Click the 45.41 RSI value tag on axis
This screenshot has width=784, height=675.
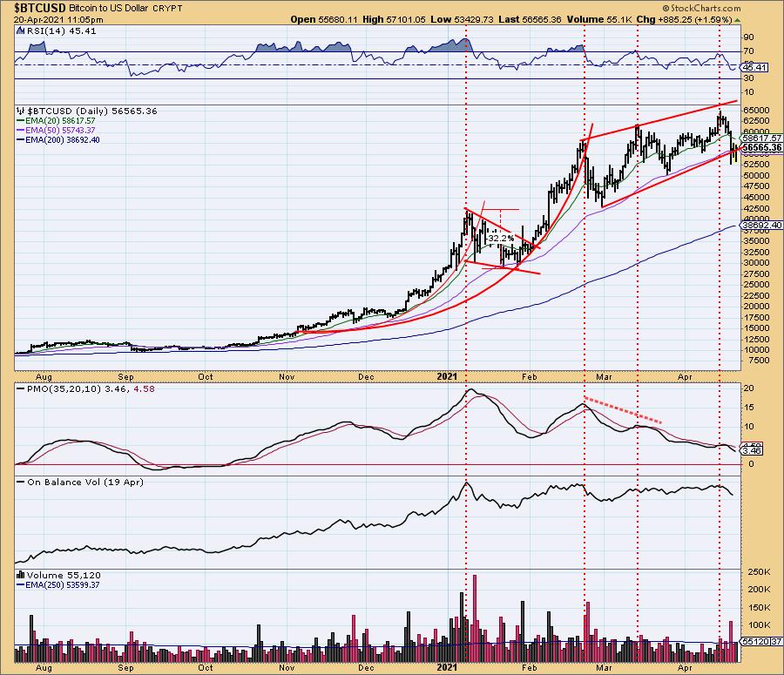click(x=754, y=67)
